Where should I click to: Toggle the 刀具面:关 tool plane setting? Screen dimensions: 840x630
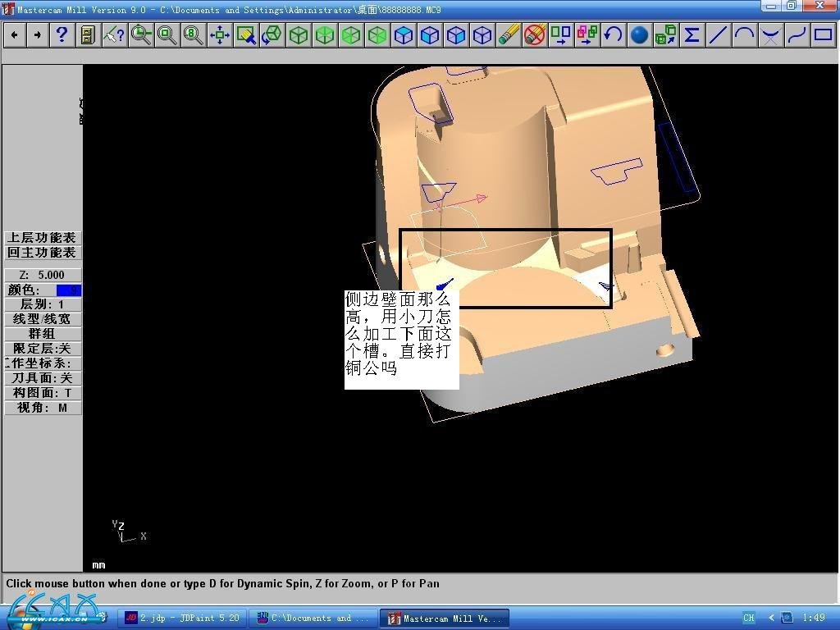pos(43,378)
